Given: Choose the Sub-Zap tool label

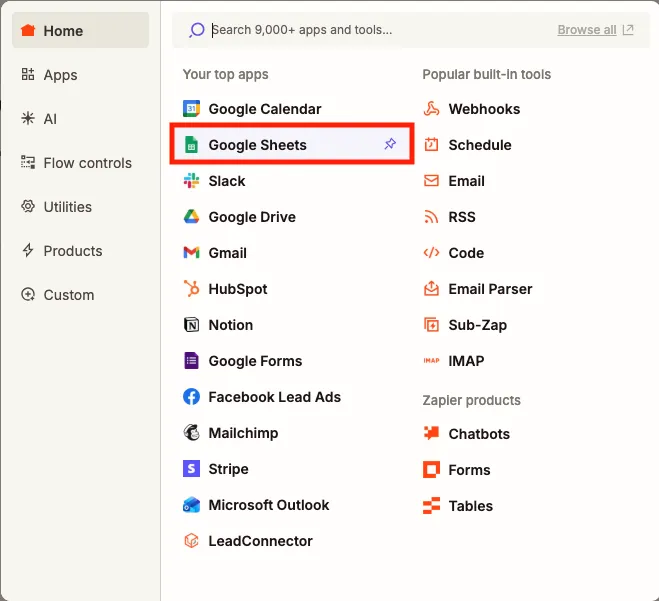Looking at the screenshot, I should (478, 325).
